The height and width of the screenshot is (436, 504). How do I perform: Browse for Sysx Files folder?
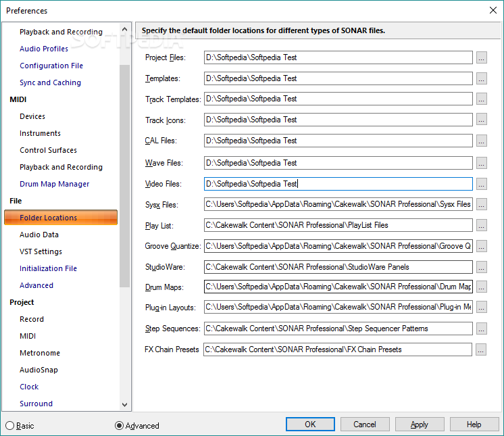[481, 204]
